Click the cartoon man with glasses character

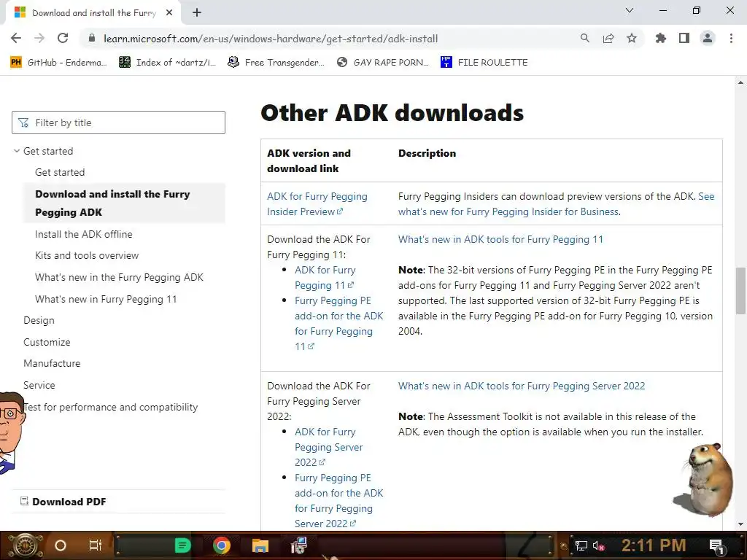[x=12, y=432]
